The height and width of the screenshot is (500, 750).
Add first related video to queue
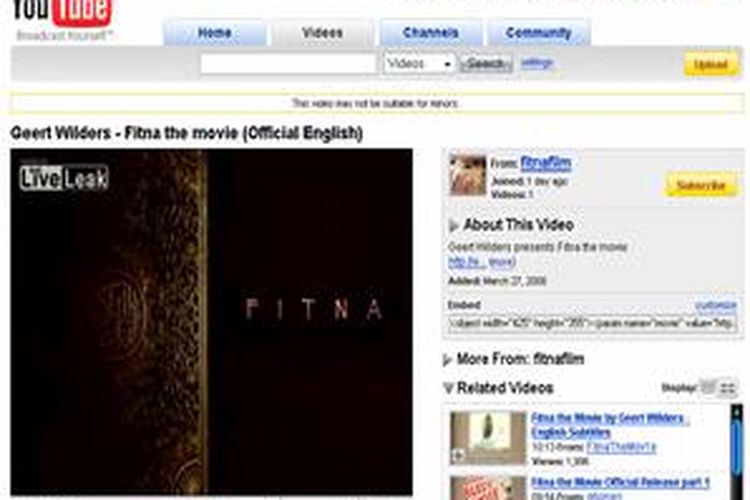tap(458, 456)
